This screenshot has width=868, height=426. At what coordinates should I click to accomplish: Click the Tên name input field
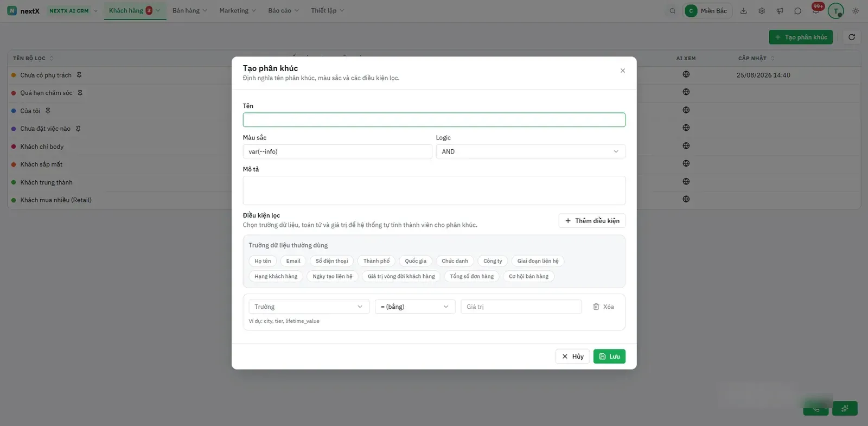click(x=434, y=120)
